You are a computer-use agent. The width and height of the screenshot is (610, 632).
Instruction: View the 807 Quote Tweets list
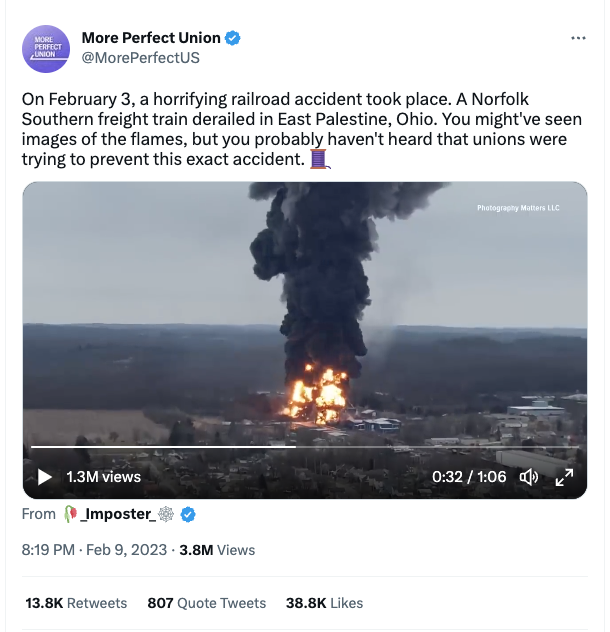(x=206, y=603)
